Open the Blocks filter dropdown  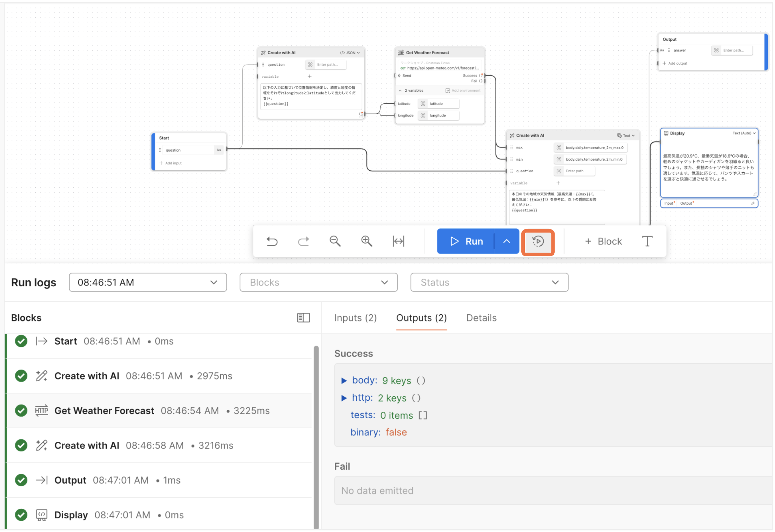(318, 282)
